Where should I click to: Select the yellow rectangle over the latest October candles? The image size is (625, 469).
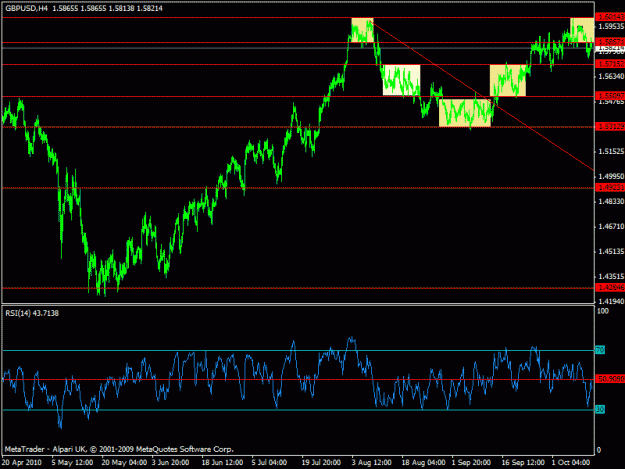click(x=582, y=30)
